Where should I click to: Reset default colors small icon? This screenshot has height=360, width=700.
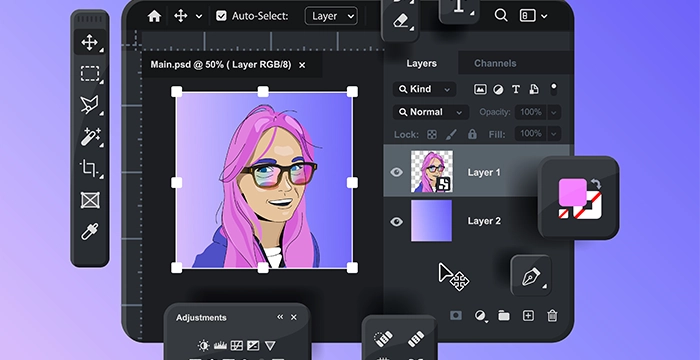(x=564, y=214)
